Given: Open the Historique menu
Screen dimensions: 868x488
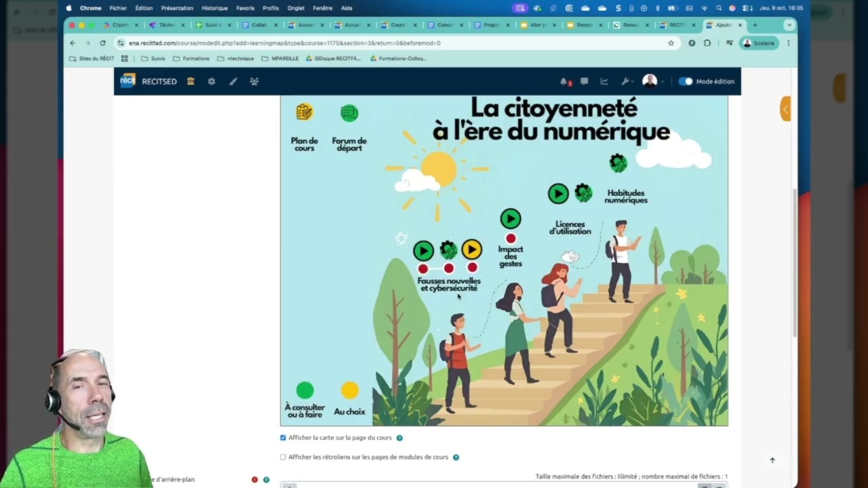Looking at the screenshot, I should pos(215,8).
